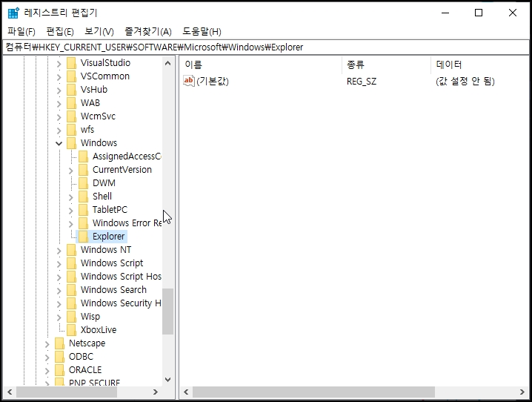This screenshot has width=532, height=402.
Task: Click the VisualStudio folder icon
Action: 72,63
